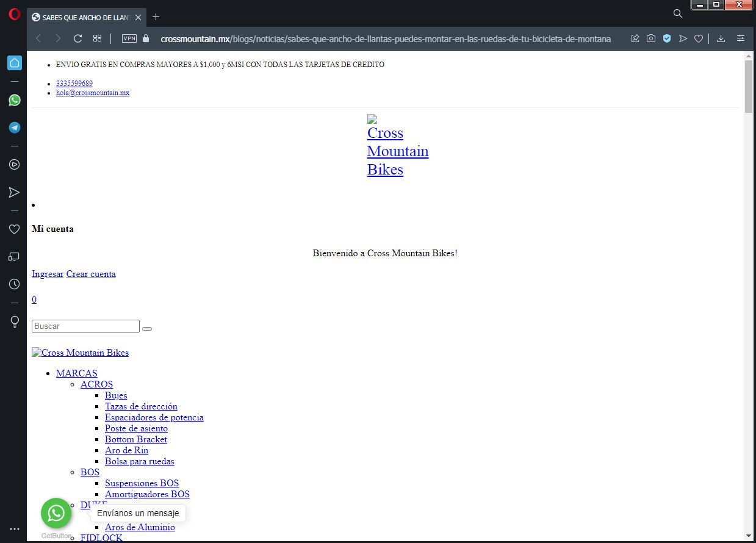
Task: Toggle the VPN badge in the address bar
Action: point(129,38)
